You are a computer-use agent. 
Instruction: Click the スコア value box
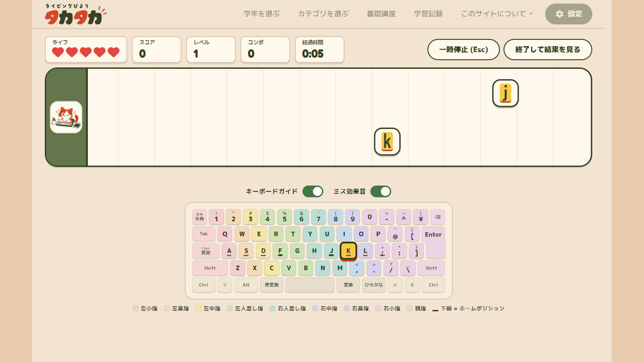[157, 50]
